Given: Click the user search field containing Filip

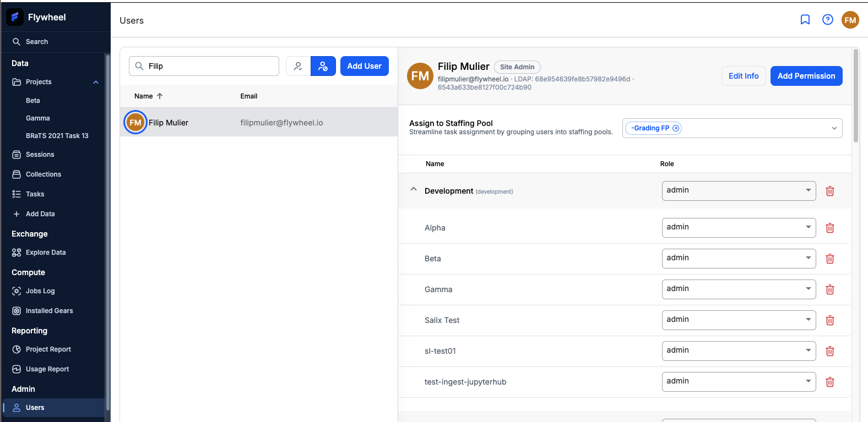Looking at the screenshot, I should click(204, 66).
